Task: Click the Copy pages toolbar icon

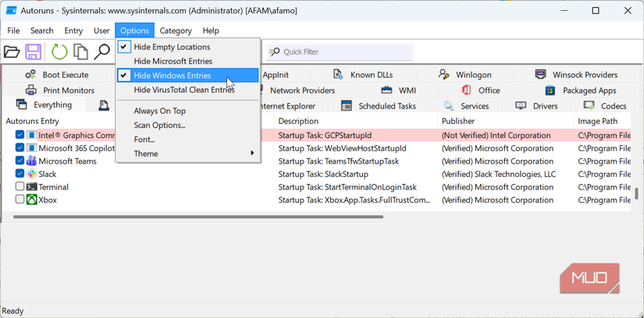Action: pos(80,52)
